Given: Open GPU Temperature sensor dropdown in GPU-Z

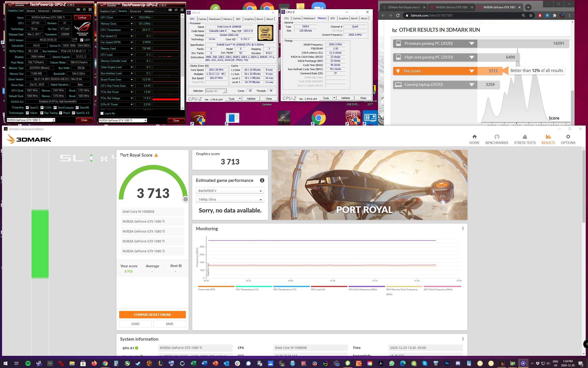Looking at the screenshot, I should pos(131,30).
